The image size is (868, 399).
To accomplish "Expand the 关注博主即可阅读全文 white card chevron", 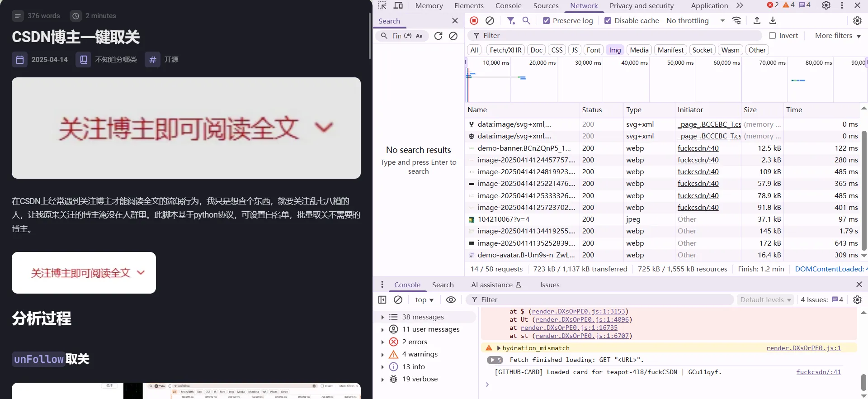I will 141,272.
